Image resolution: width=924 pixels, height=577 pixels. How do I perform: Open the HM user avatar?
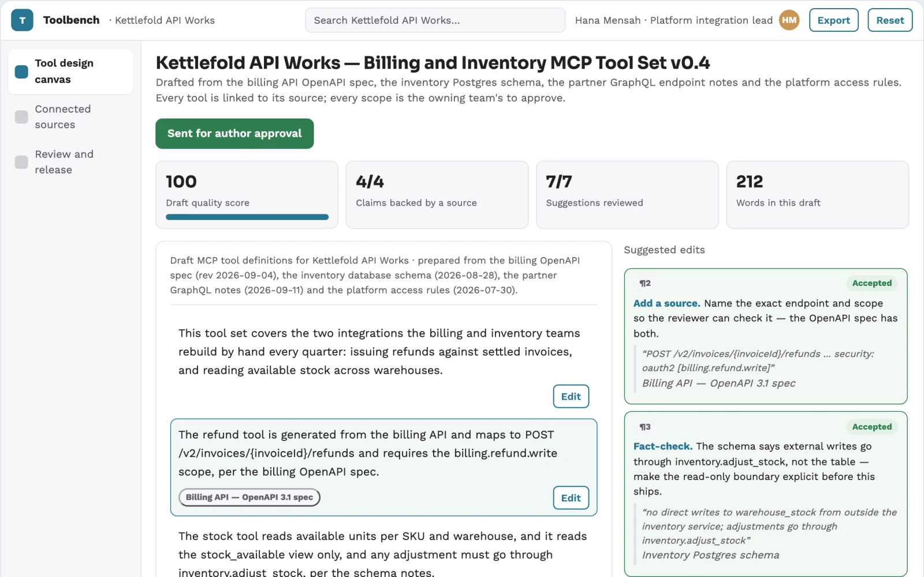tap(789, 20)
